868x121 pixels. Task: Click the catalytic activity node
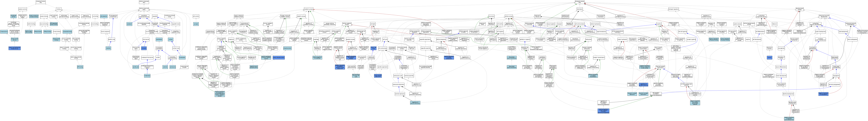pyautogui.click(x=23, y=9)
